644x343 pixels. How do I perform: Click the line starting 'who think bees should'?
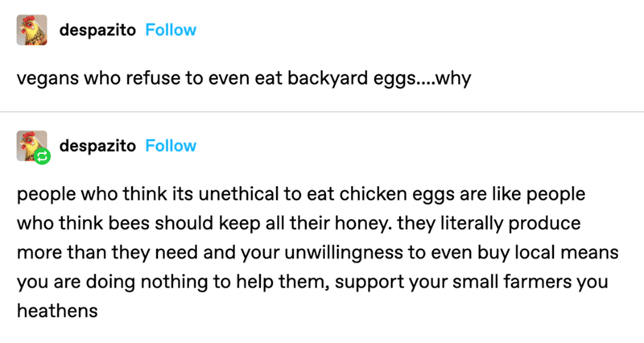(x=299, y=223)
